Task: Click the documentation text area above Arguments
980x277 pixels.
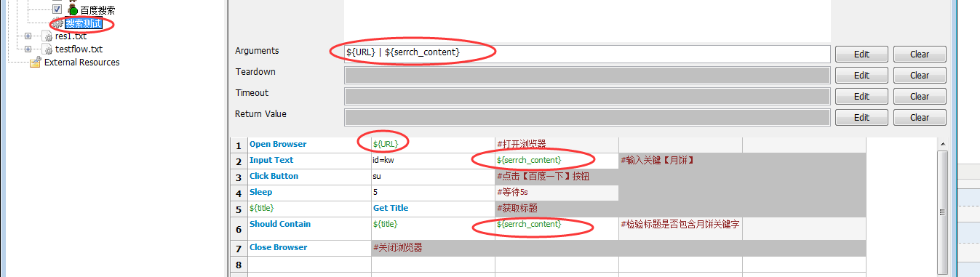Action: click(587, 20)
